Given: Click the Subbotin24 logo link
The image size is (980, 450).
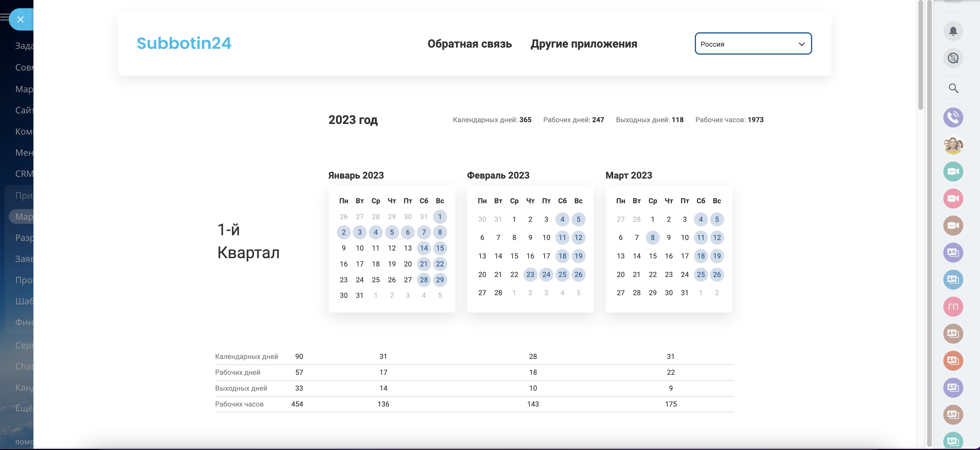Looking at the screenshot, I should [x=184, y=43].
